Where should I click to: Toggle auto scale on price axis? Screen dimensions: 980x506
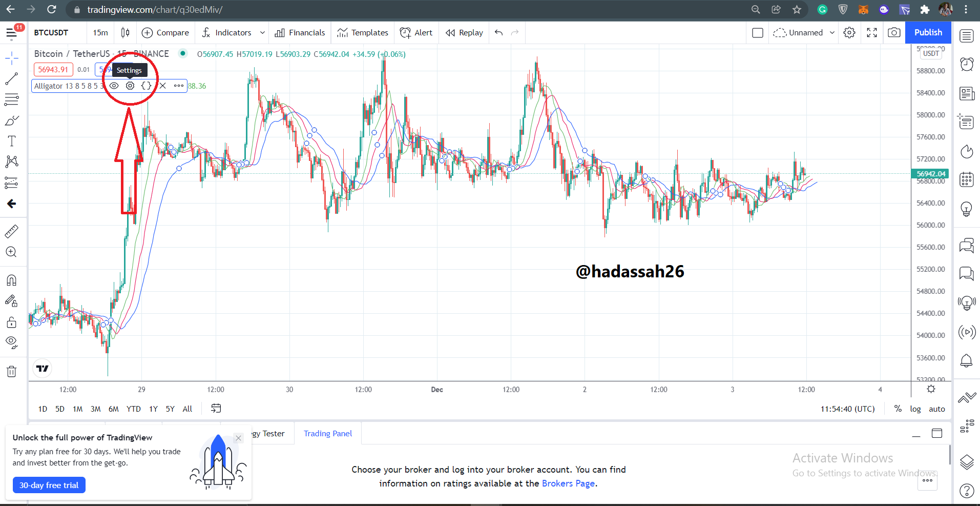[937, 409]
